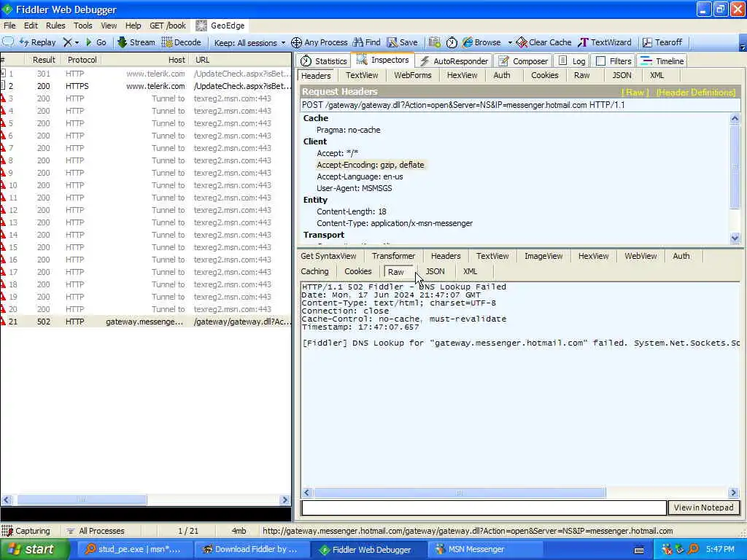Image resolution: width=747 pixels, height=560 pixels.
Task: Open the All Processes filter in status bar
Action: [x=96, y=531]
